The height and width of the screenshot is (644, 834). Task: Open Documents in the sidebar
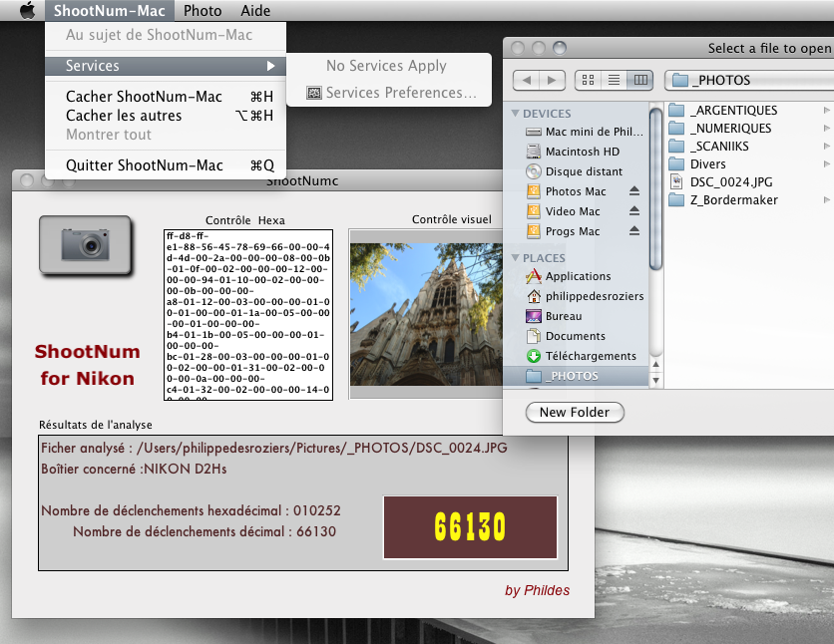(565, 336)
